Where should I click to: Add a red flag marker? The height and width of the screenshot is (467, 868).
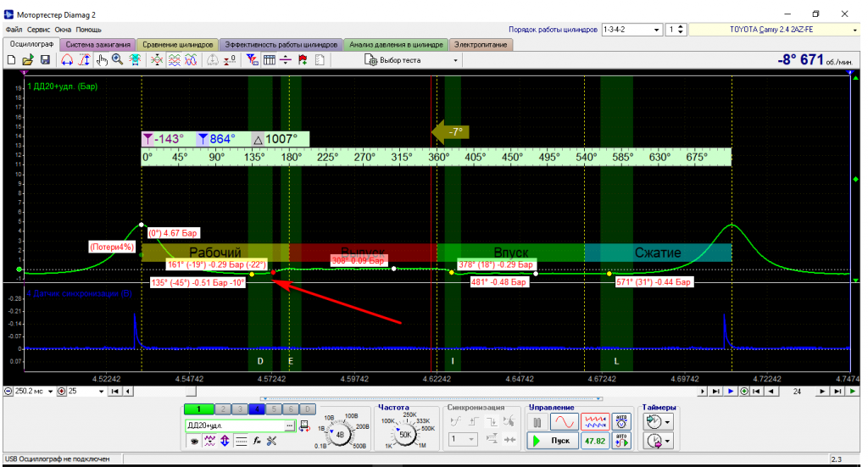pyautogui.click(x=303, y=60)
